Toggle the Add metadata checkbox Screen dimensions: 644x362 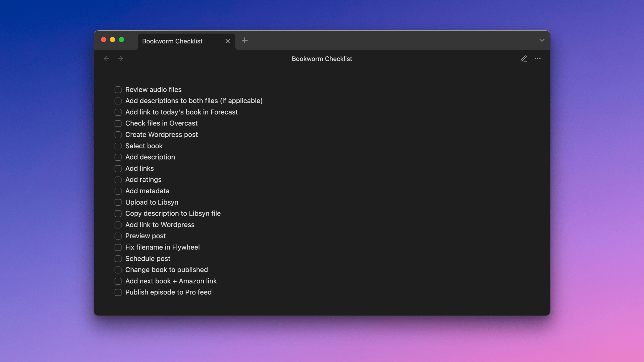coord(118,191)
